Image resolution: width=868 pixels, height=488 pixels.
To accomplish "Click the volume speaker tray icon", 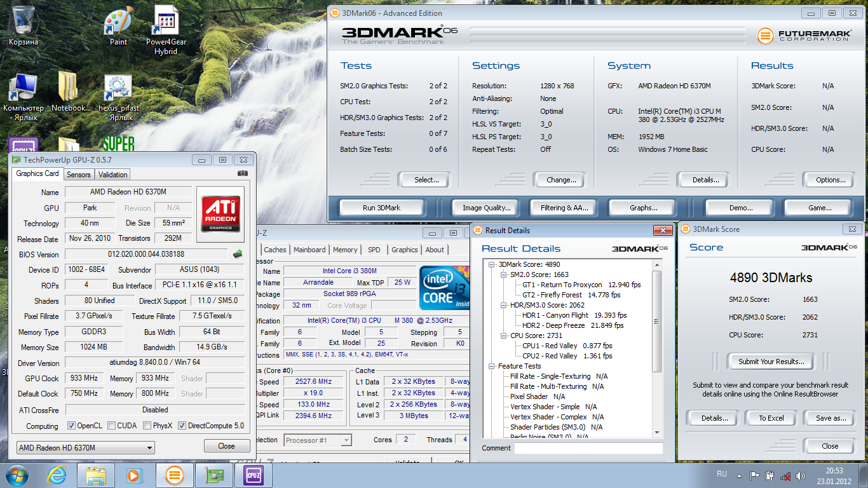I will 799,475.
